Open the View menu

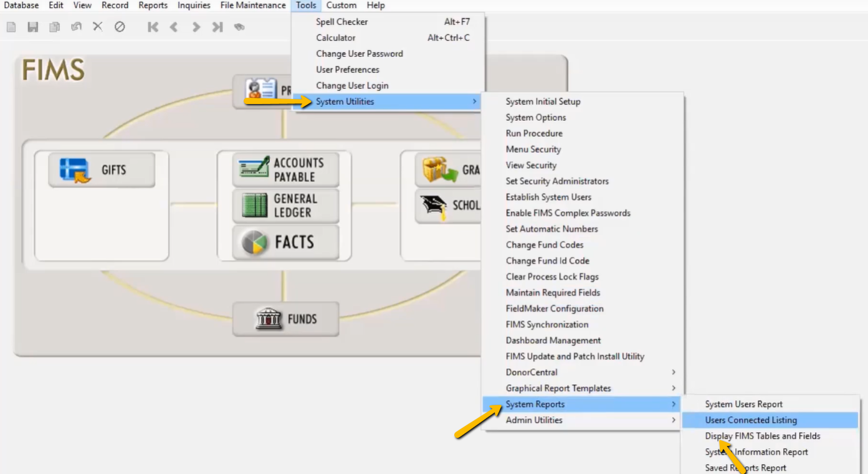pyautogui.click(x=82, y=5)
